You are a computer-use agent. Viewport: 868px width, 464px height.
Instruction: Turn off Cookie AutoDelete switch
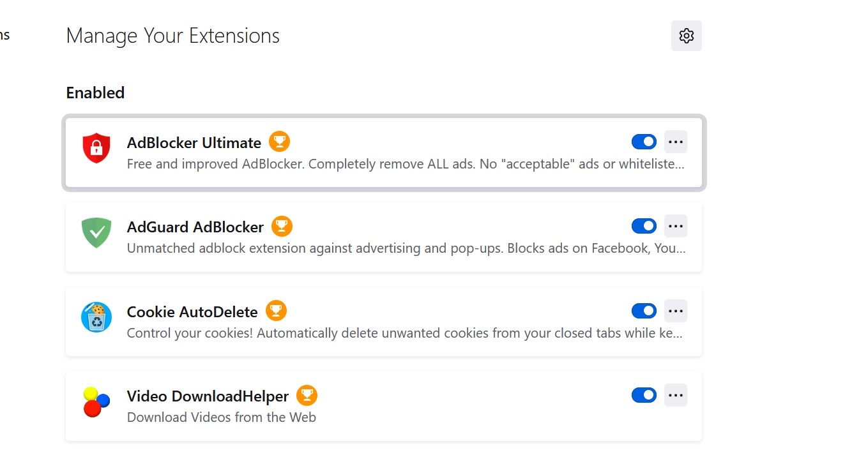coord(644,311)
